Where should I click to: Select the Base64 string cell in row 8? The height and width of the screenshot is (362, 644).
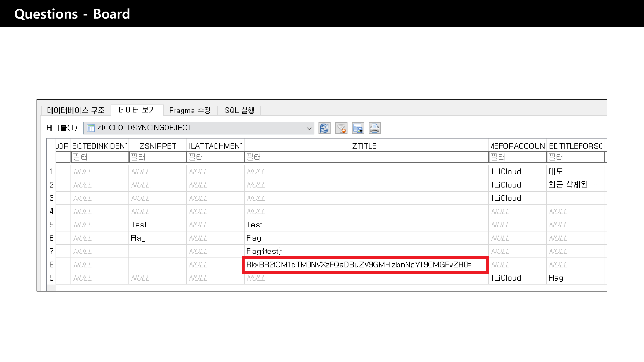(359, 265)
